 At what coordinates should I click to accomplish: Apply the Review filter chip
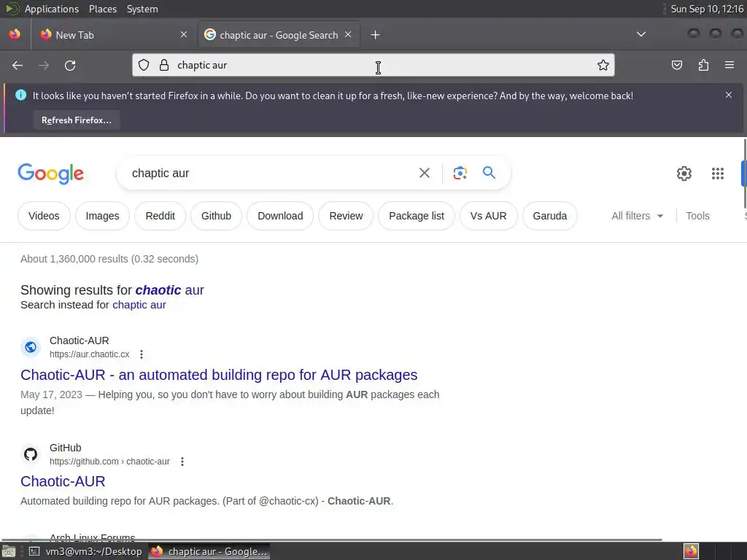pyautogui.click(x=346, y=216)
